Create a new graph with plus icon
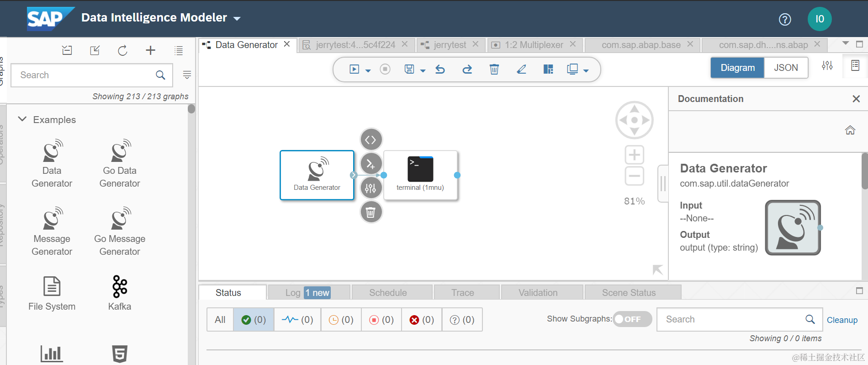This screenshot has height=365, width=868. pyautogui.click(x=150, y=50)
